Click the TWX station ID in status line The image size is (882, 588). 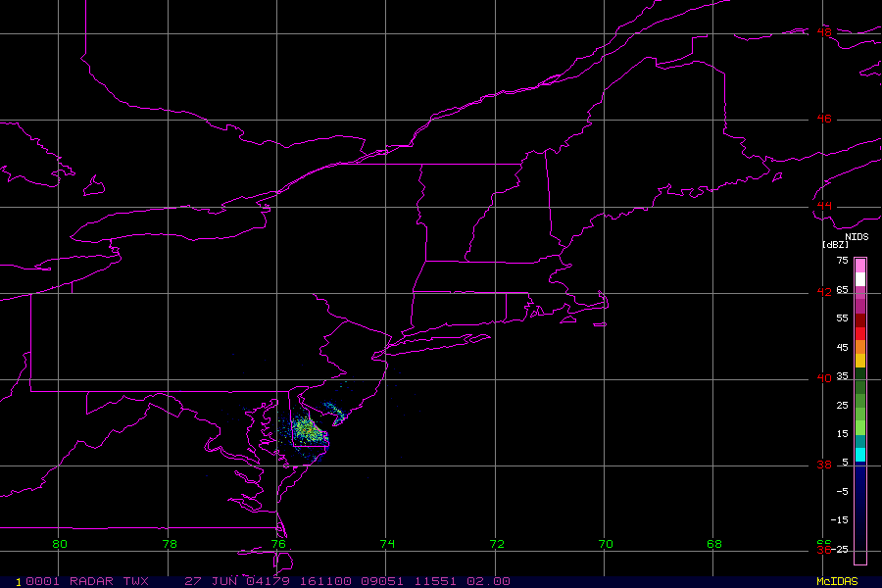pyautogui.click(x=135, y=581)
